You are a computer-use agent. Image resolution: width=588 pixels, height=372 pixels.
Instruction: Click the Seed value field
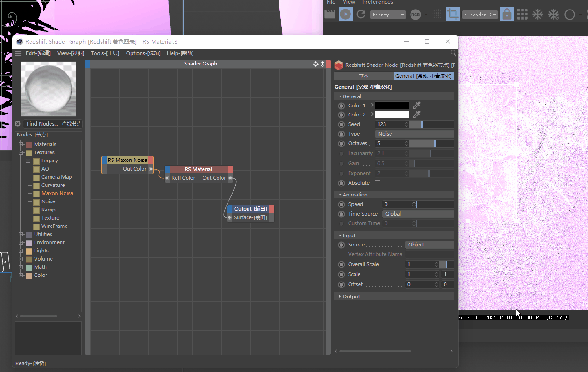(x=390, y=124)
